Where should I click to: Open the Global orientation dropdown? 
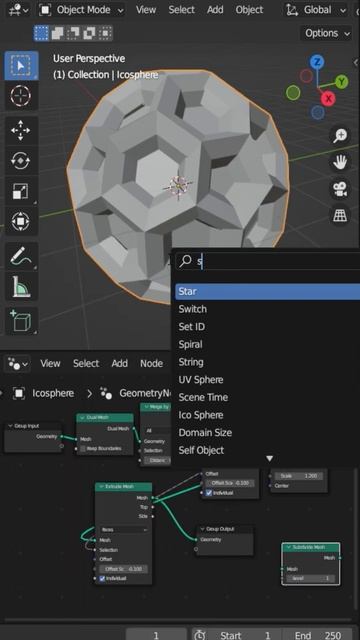coord(316,10)
